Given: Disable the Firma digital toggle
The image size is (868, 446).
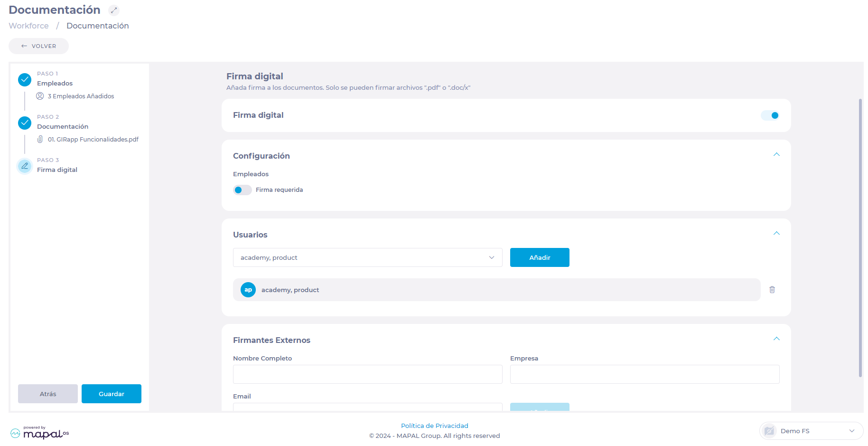Looking at the screenshot, I should click(x=770, y=115).
